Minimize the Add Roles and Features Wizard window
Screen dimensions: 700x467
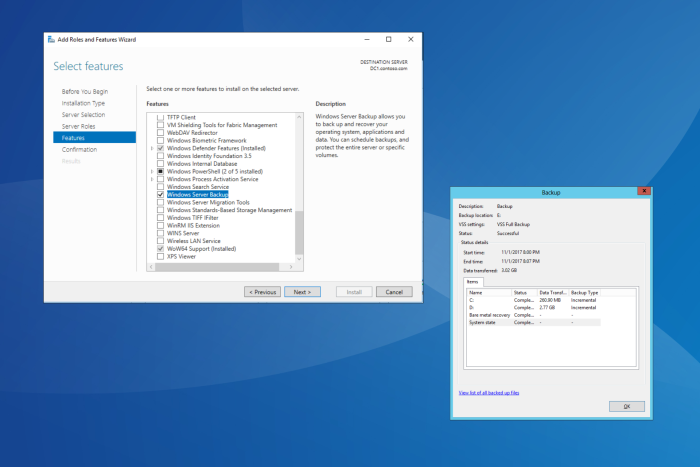click(x=367, y=39)
